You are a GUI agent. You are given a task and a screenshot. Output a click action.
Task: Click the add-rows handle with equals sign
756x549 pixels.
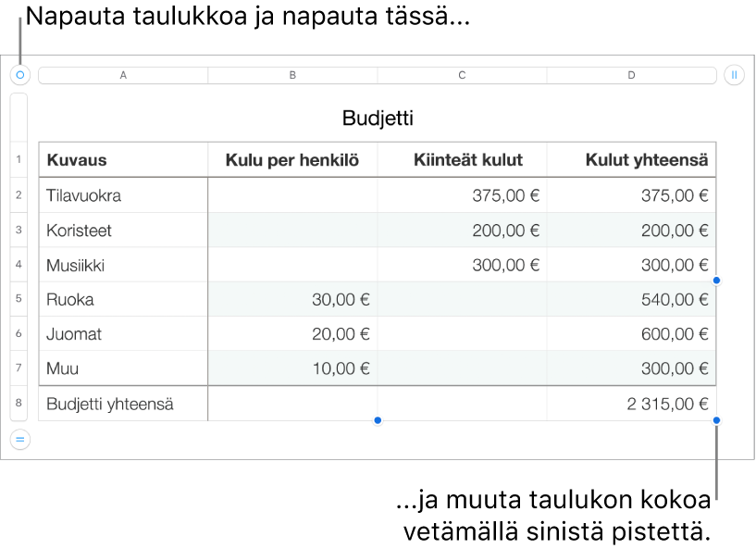coord(19,440)
